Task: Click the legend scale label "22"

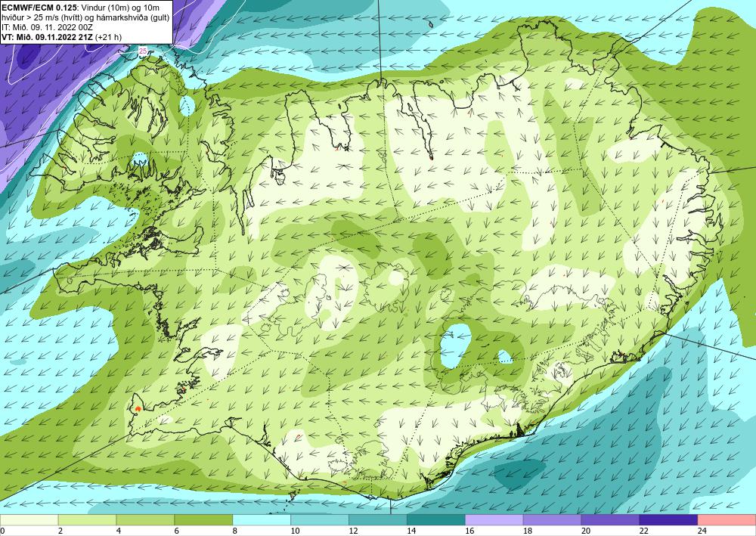Action: [x=643, y=531]
